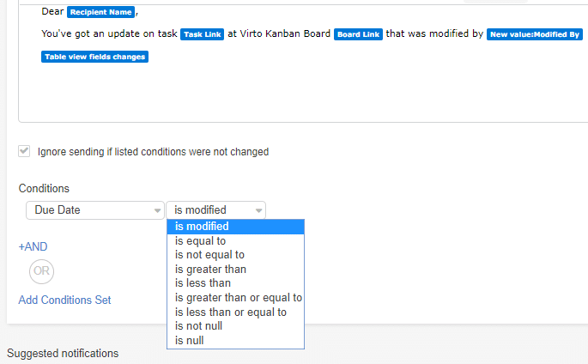
Task: Click the Board Link placeholder tag
Action: 358,34
